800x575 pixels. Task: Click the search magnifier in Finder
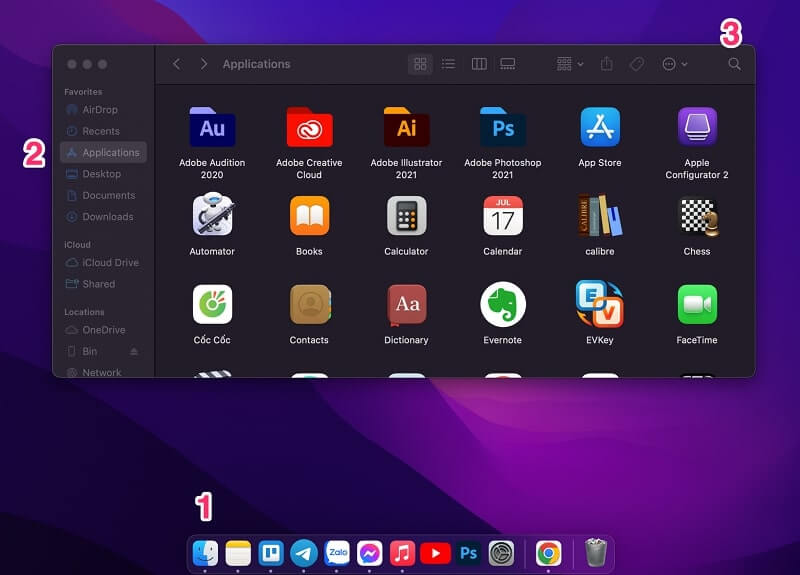click(x=734, y=64)
